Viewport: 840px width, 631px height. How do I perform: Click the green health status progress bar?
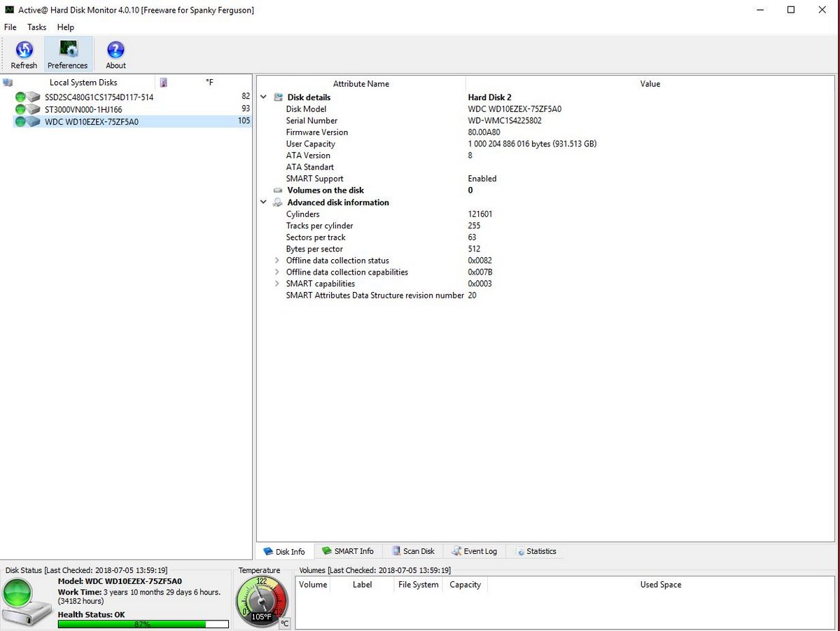(143, 623)
